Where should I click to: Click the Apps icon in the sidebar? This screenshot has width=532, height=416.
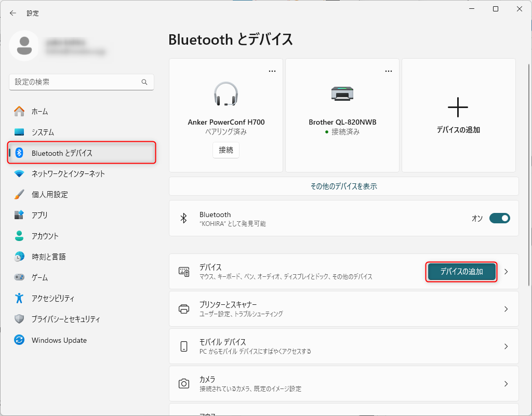[19, 215]
